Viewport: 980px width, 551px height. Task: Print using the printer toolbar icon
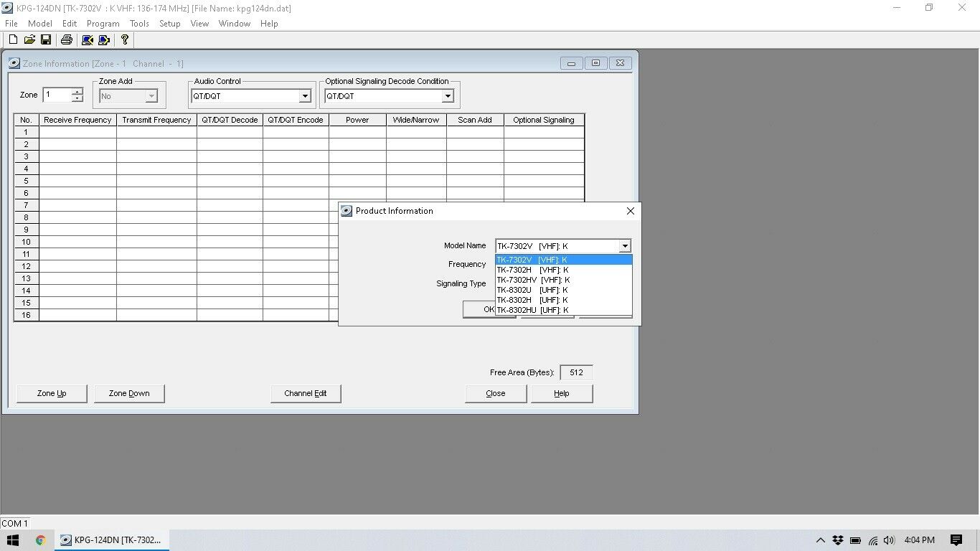67,40
